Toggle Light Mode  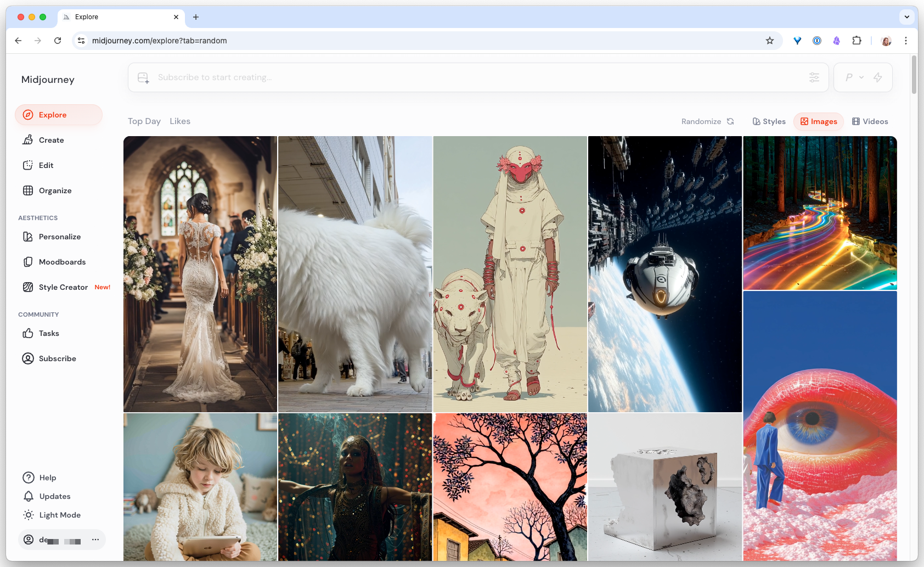tap(52, 515)
